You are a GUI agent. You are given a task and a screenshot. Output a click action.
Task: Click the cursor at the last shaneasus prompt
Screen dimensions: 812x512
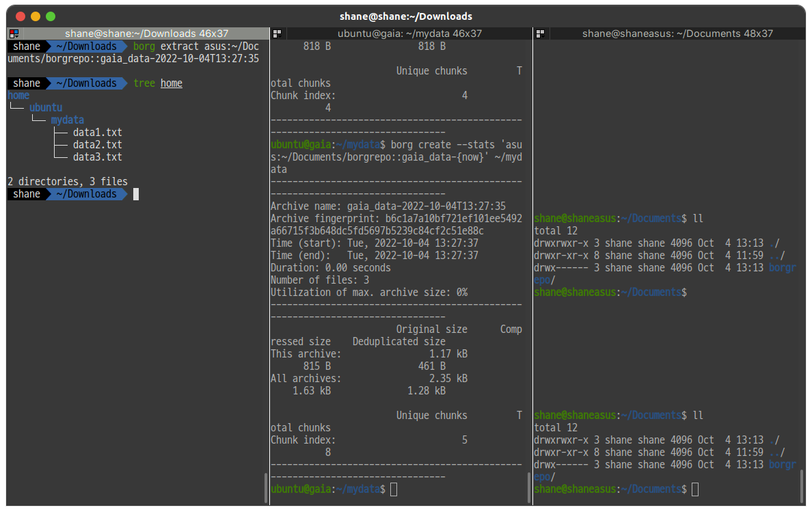tap(695, 489)
